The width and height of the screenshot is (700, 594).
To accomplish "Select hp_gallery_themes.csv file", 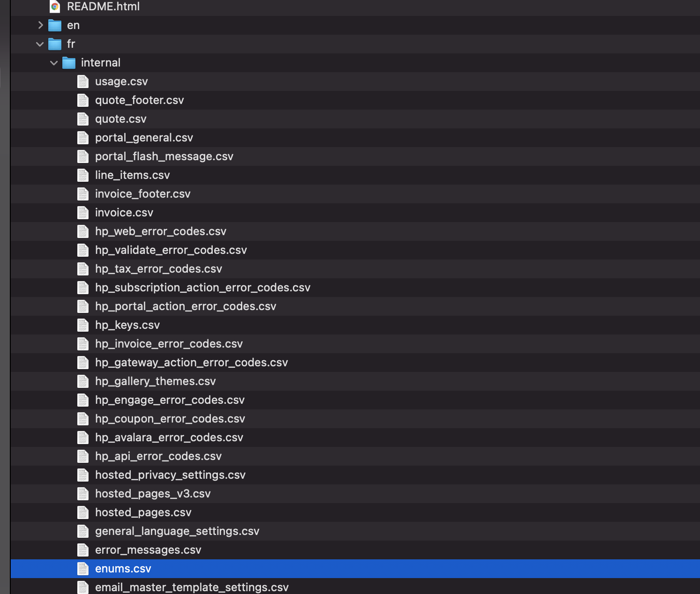I will click(155, 381).
